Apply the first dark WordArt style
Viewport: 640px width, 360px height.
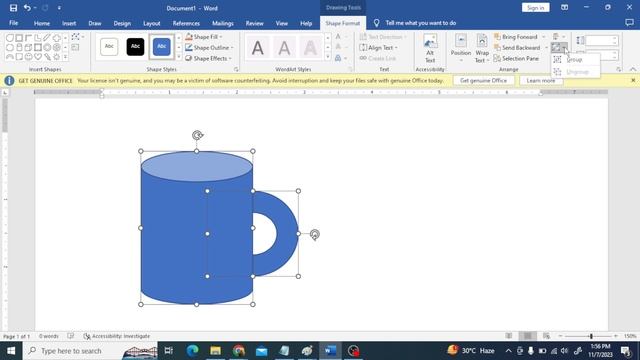(258, 48)
